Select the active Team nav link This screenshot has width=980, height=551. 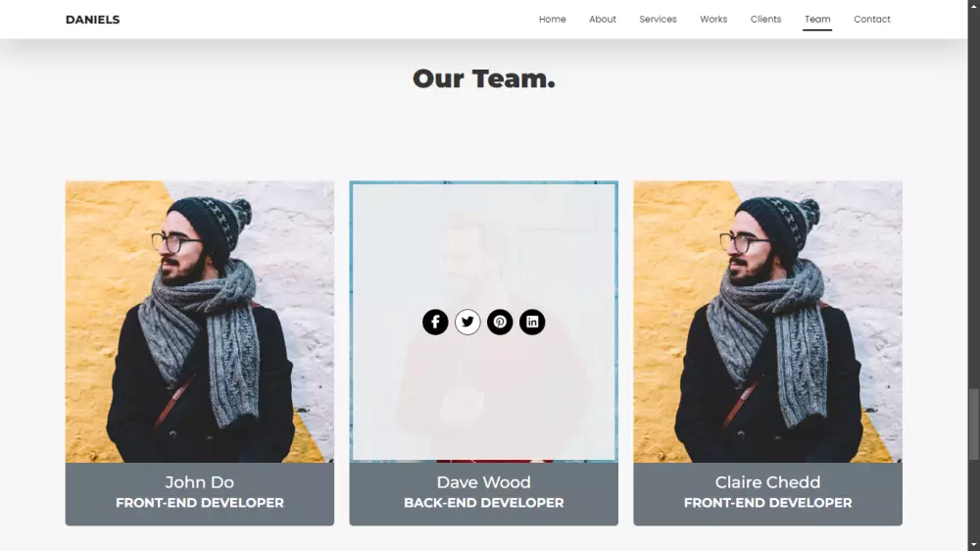(x=817, y=20)
